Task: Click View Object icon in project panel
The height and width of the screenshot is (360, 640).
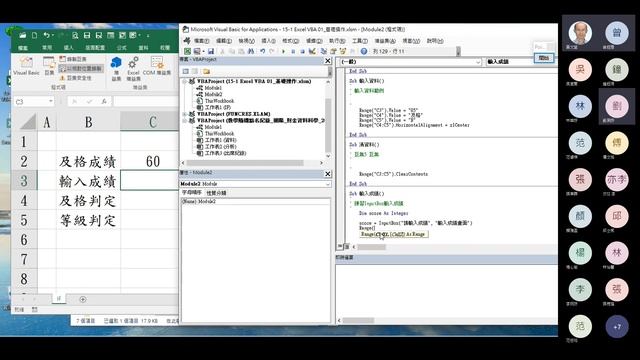Action: (x=195, y=71)
